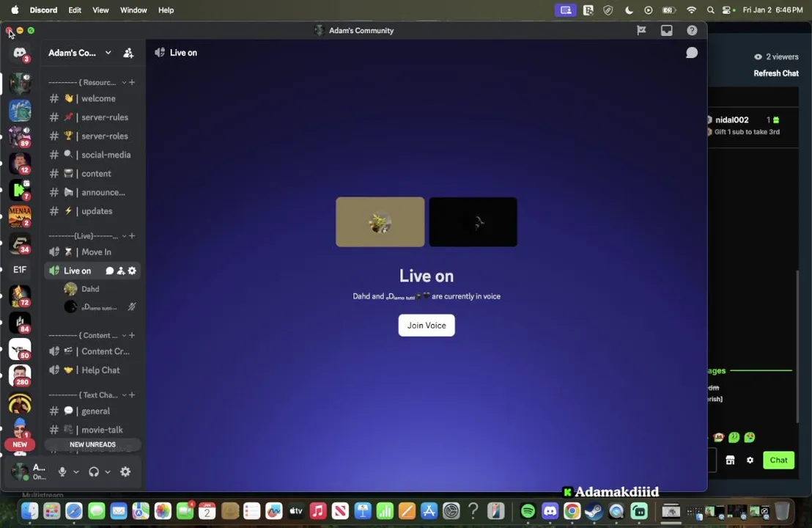Open the social-media channel

[x=91, y=155]
